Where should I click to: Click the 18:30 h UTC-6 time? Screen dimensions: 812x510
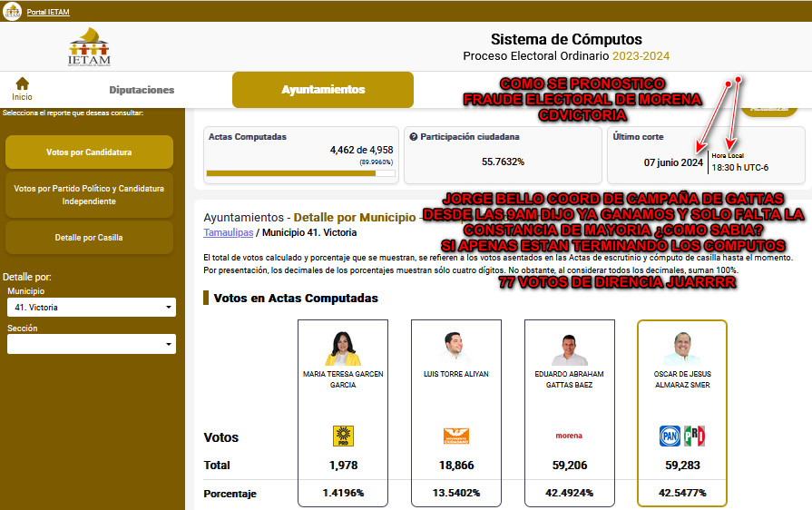pos(739,168)
